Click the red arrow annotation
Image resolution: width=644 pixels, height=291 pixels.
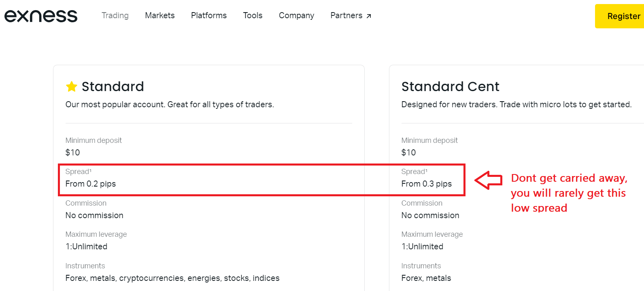click(488, 180)
